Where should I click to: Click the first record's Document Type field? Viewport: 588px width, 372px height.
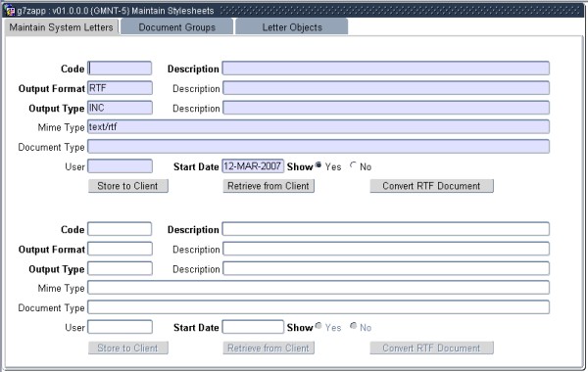pyautogui.click(x=318, y=146)
